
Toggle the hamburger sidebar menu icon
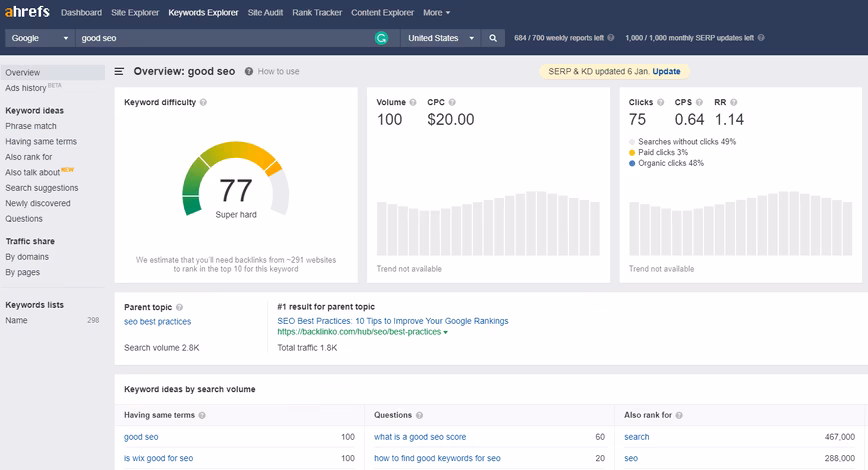(x=119, y=71)
